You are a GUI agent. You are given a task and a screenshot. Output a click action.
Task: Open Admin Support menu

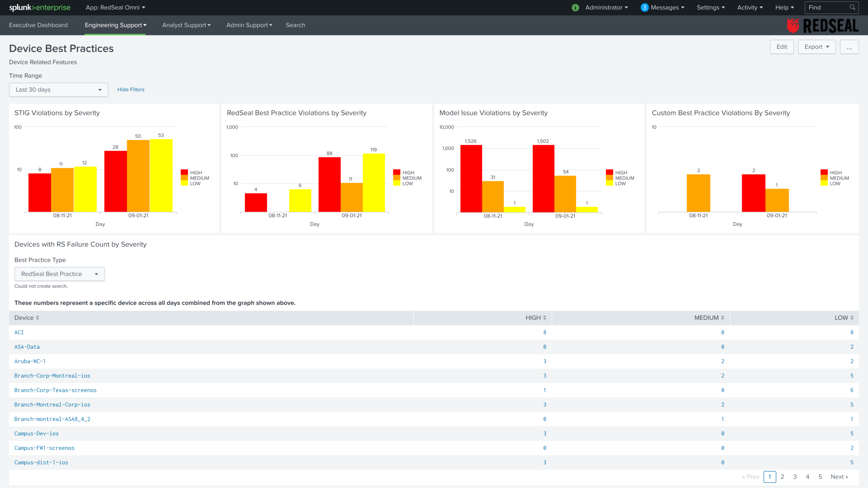249,25
